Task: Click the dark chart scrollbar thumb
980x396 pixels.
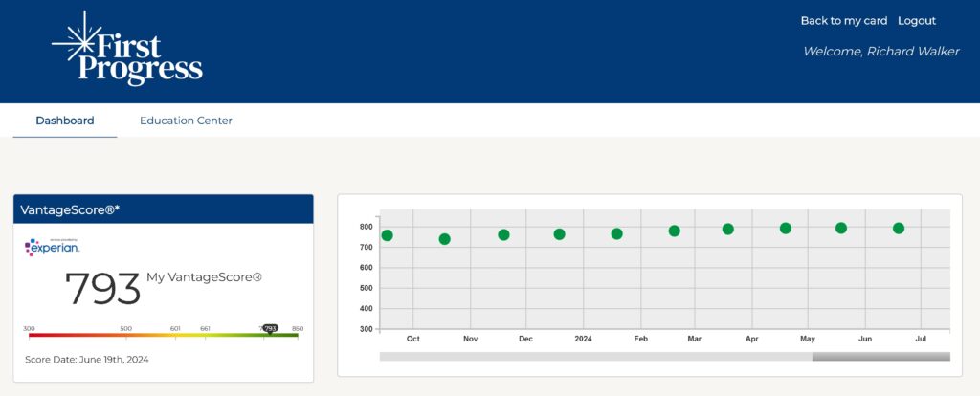Action: click(x=880, y=357)
